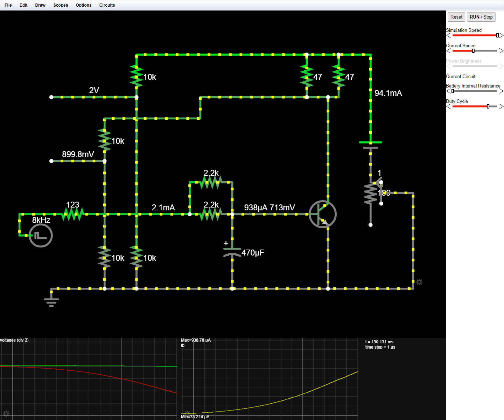Increase Current Speed with the right chevron
The width and height of the screenshot is (504, 420).
(x=502, y=51)
